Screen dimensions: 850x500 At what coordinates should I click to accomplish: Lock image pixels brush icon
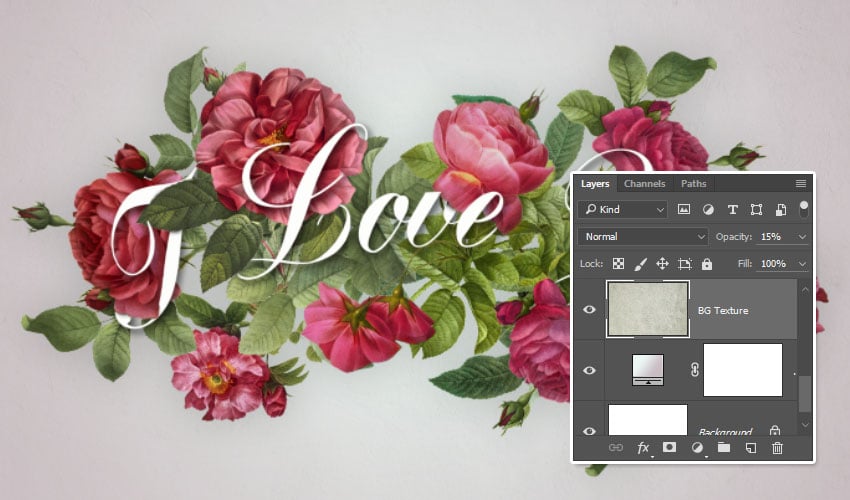(x=640, y=264)
